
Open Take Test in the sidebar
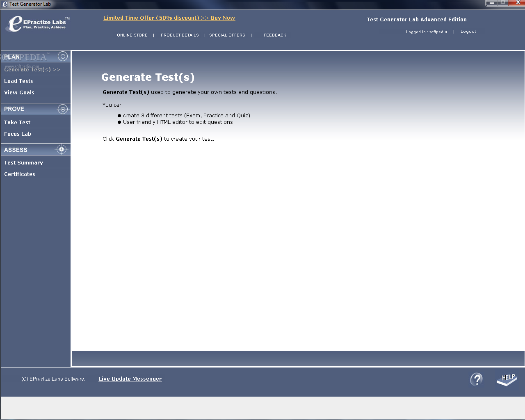click(x=17, y=123)
